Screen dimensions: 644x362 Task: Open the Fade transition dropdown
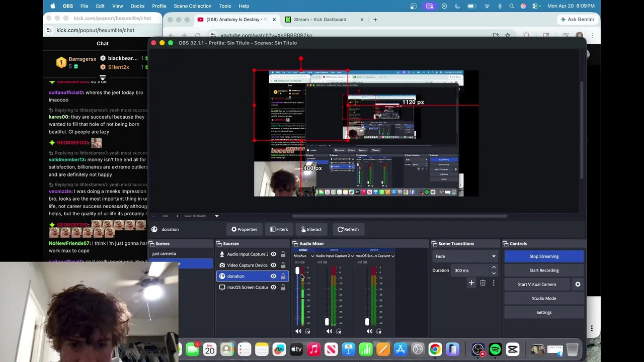pyautogui.click(x=465, y=256)
